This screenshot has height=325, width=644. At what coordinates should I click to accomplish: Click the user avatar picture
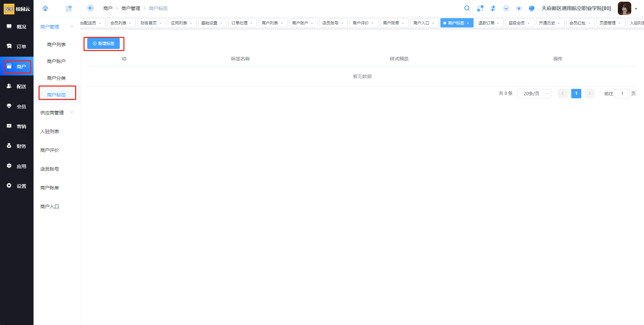tap(625, 8)
